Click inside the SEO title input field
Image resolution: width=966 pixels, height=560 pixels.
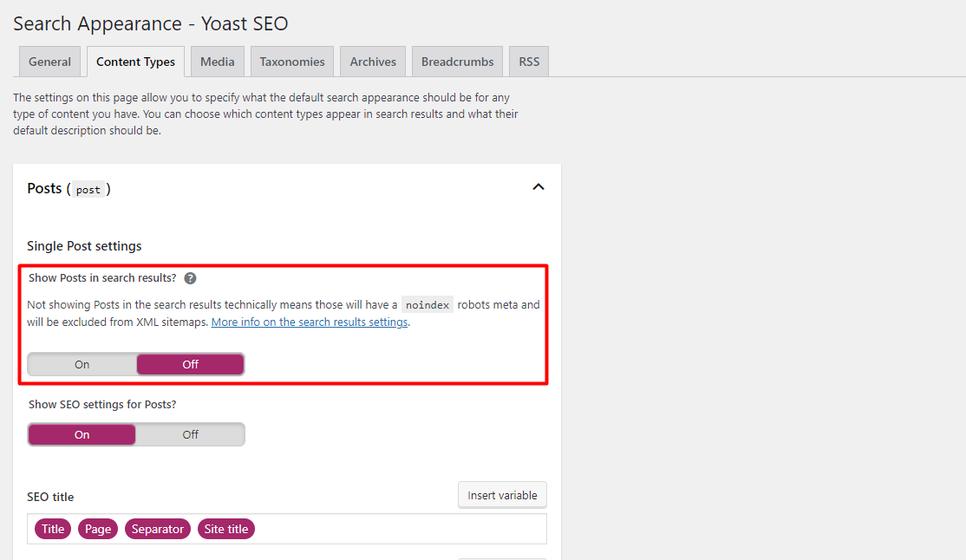click(x=390, y=528)
